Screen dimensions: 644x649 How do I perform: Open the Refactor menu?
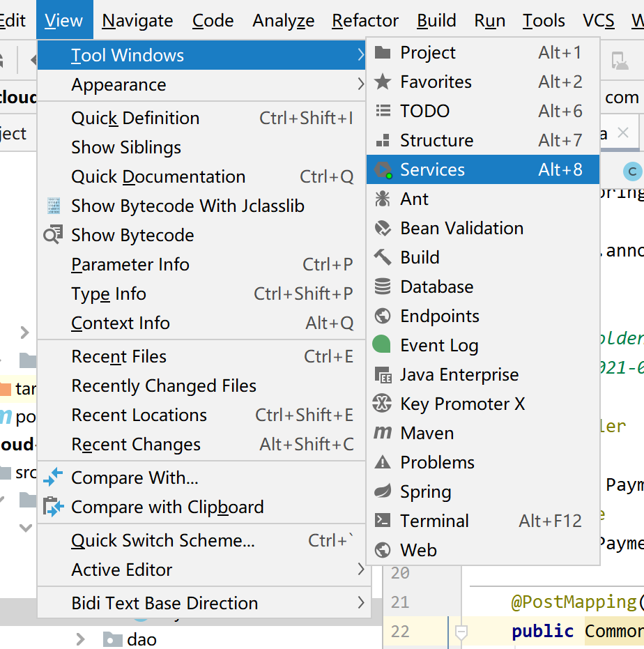[x=365, y=20]
